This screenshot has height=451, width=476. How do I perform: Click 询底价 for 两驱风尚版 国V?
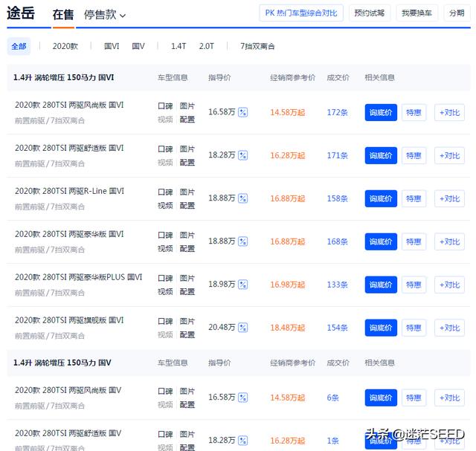[x=381, y=398]
